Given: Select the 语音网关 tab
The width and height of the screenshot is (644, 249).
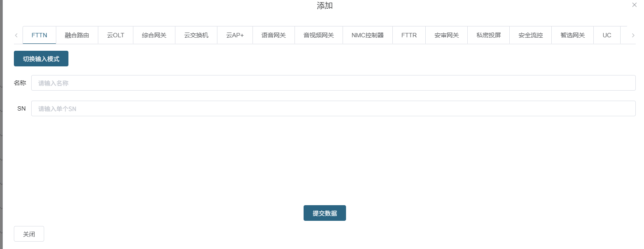Looking at the screenshot, I should 274,35.
